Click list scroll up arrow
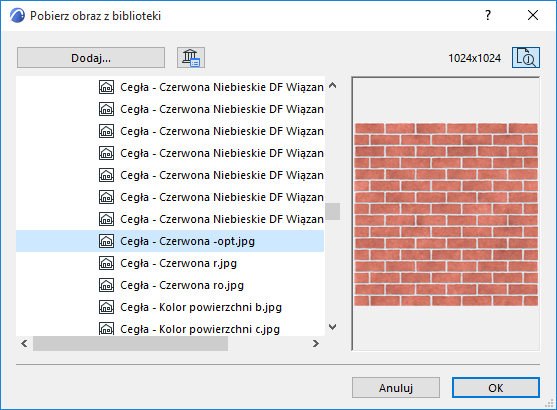This screenshot has height=410, width=557. pos(332,85)
